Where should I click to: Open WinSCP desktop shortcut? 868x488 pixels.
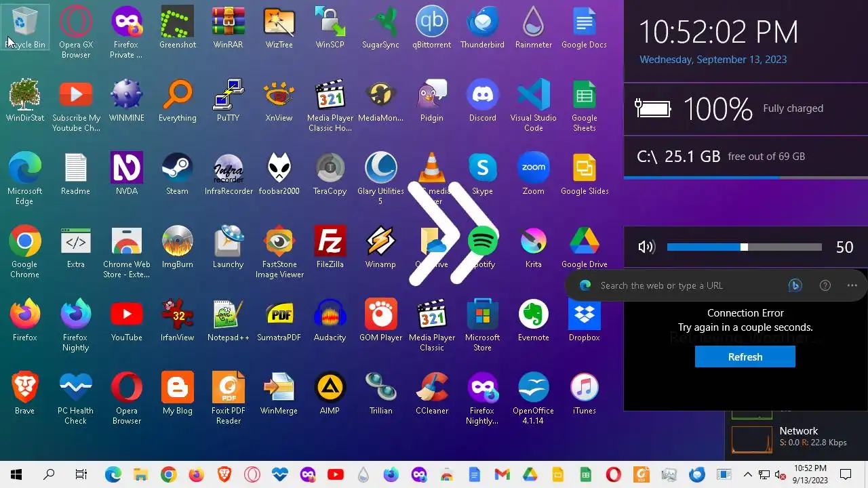click(x=330, y=28)
